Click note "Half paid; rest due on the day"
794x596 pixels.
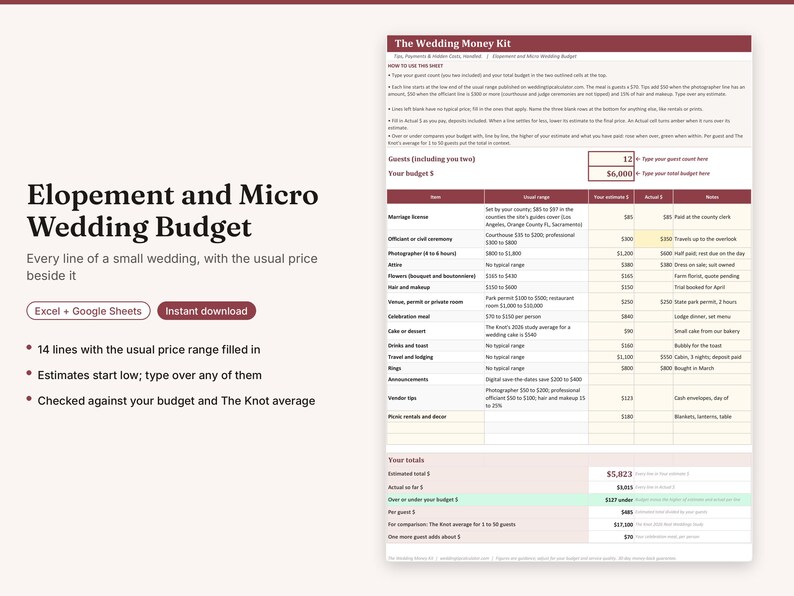click(709, 253)
